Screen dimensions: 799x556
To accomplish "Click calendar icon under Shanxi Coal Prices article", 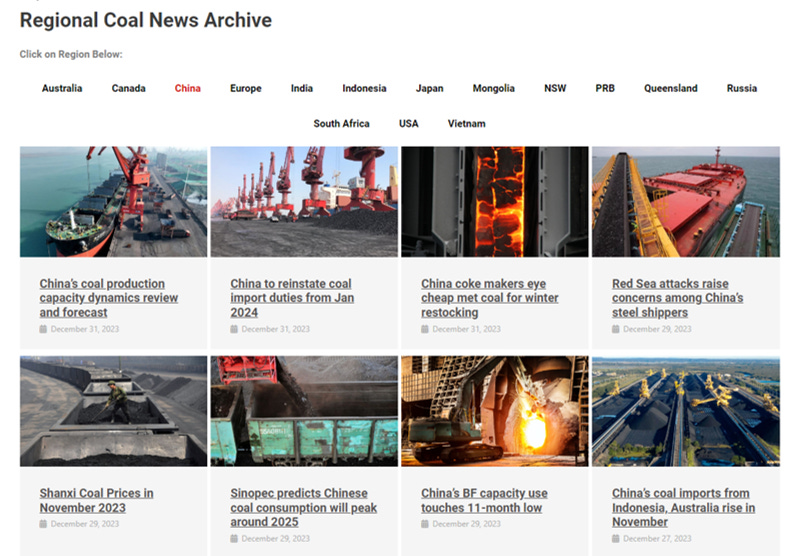I will click(x=43, y=524).
